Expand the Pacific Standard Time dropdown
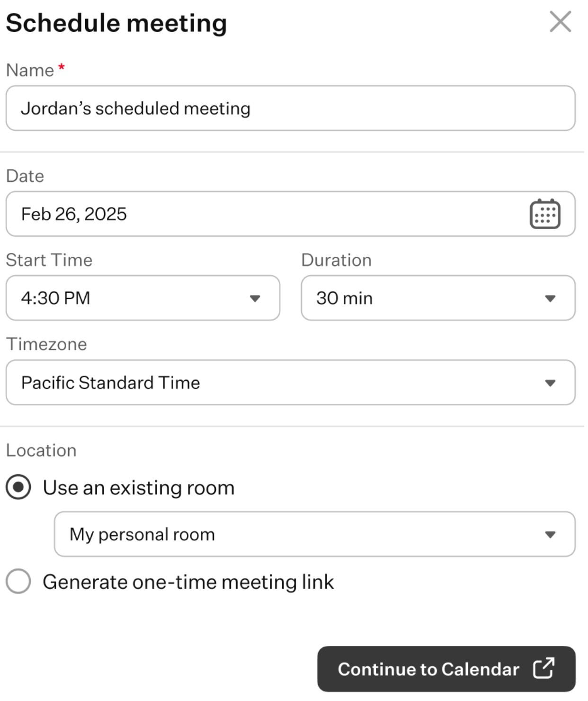The image size is (588, 701). tap(291, 382)
